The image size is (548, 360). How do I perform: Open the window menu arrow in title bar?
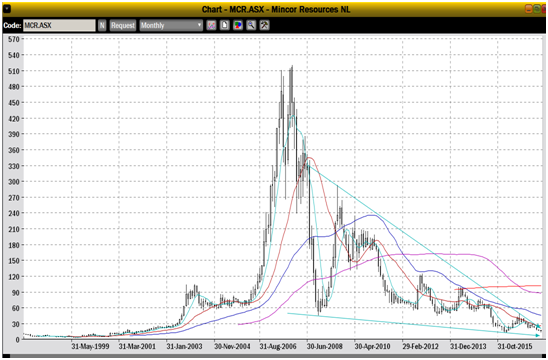pos(8,9)
